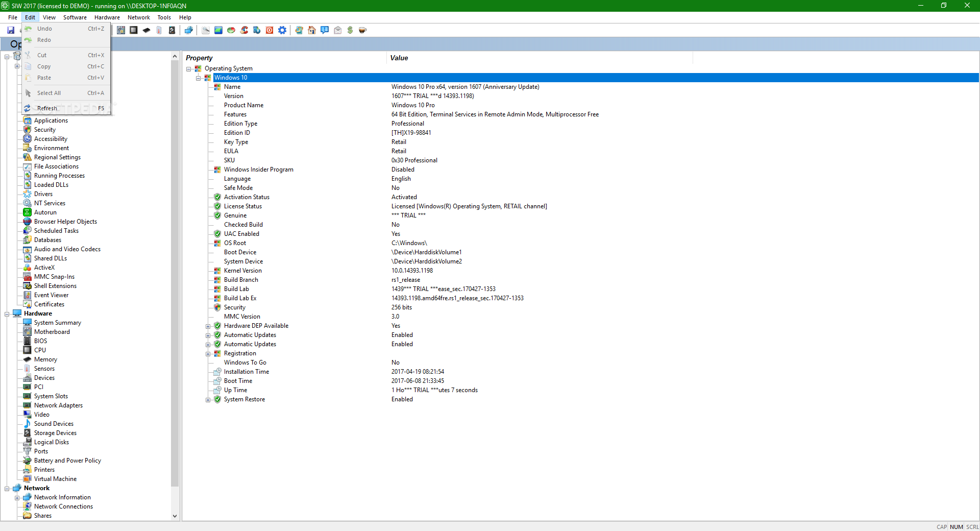This screenshot has width=980, height=531.
Task: Open the View menu
Action: click(x=50, y=17)
